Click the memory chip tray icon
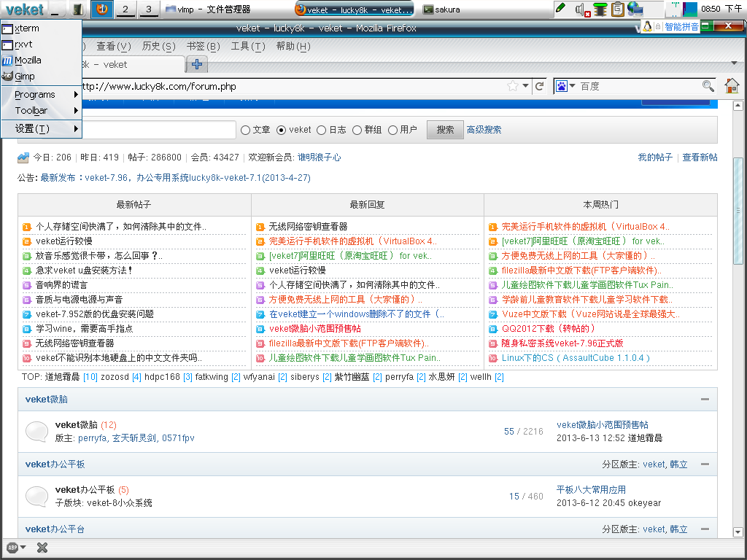The image size is (747, 560). 600,9
